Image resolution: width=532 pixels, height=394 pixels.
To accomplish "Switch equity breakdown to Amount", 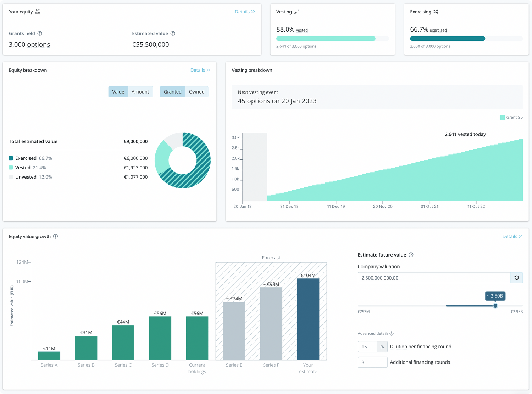I will (140, 92).
